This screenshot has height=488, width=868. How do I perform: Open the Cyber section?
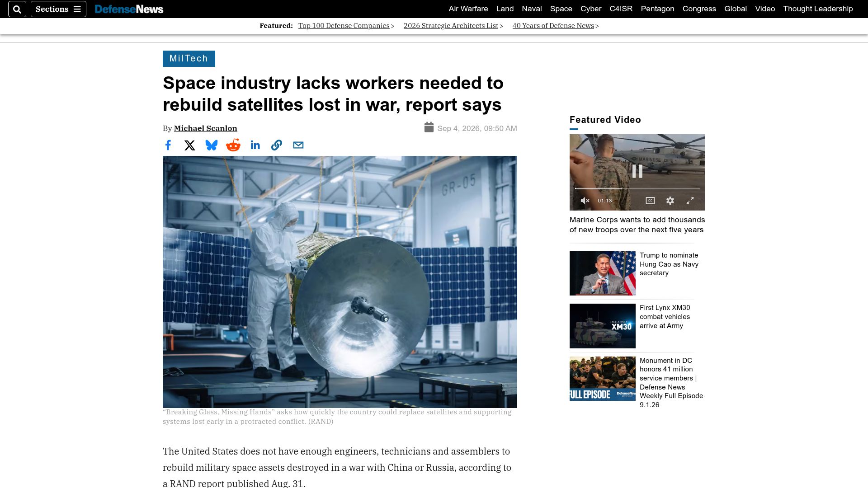pos(591,9)
